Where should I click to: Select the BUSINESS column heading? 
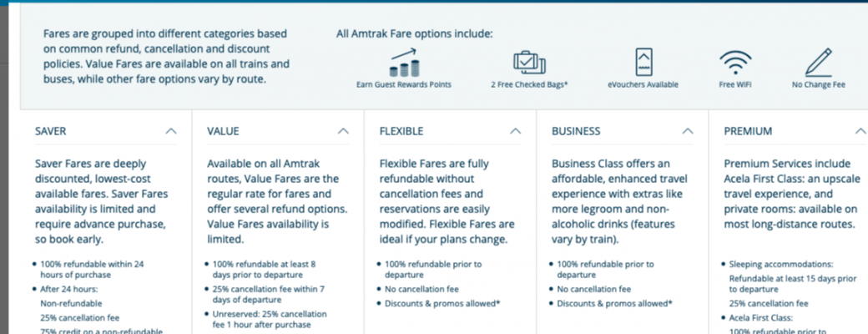point(576,131)
